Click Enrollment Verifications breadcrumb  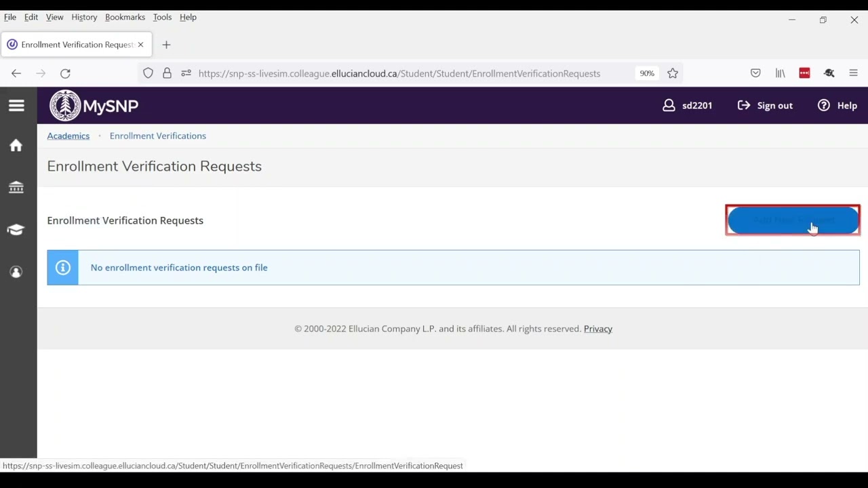pos(158,136)
